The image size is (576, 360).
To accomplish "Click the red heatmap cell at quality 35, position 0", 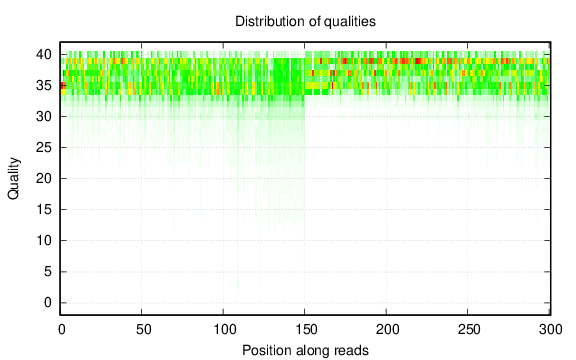I will pos(63,86).
